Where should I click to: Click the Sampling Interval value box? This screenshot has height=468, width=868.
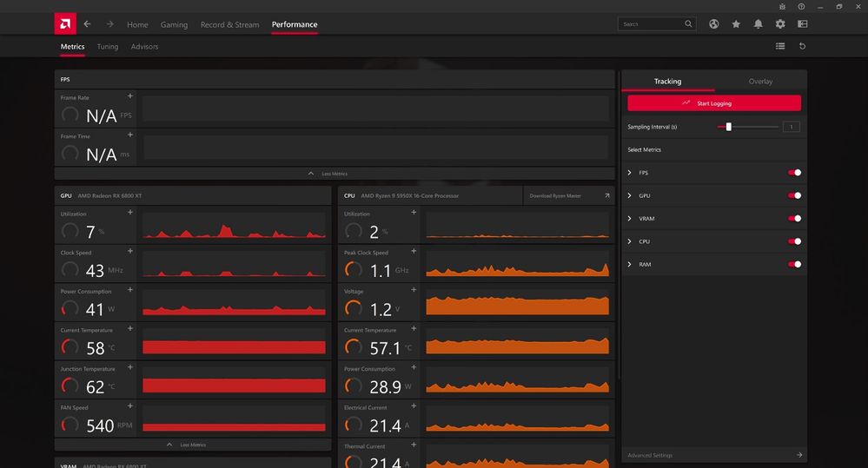[x=791, y=127]
